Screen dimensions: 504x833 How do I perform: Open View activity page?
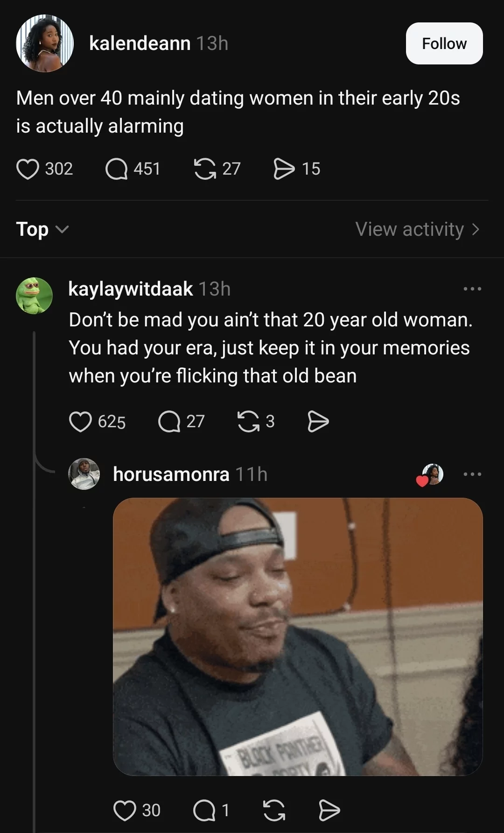(x=417, y=229)
